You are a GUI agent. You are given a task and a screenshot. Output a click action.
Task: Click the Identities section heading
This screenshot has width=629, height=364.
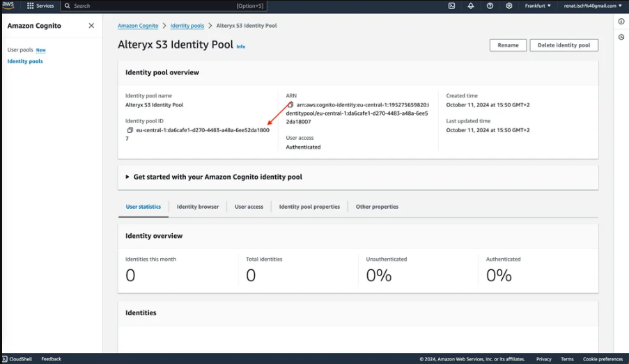[x=141, y=312]
